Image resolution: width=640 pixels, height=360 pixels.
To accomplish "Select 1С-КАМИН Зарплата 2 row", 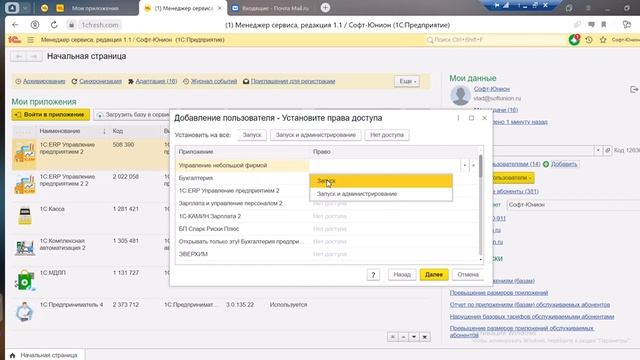I will [x=327, y=216].
